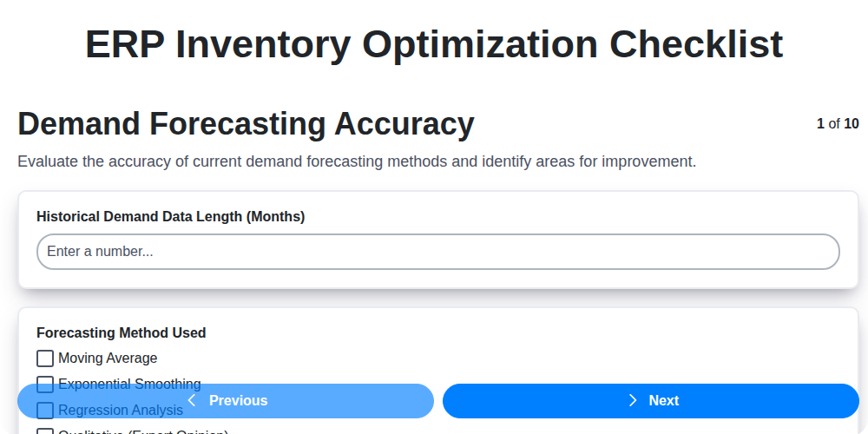Click the ERP Inventory Optimization Checklist title
Viewport: 868px width, 434px height.
point(434,44)
